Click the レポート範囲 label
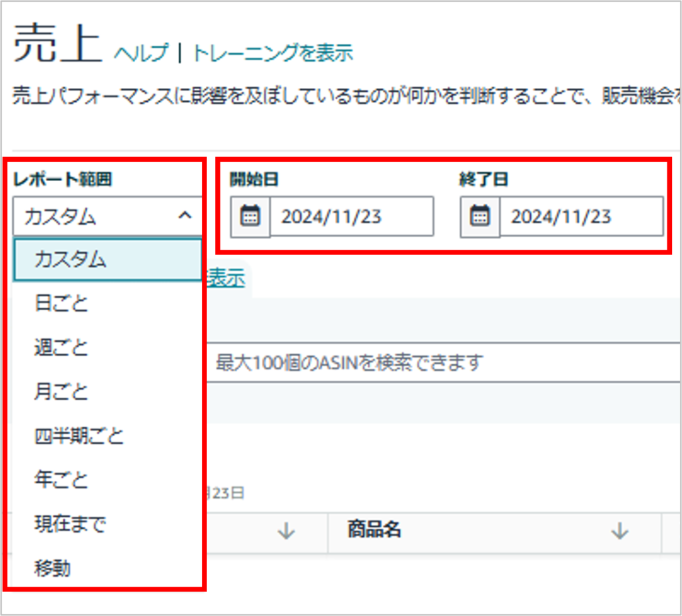Image resolution: width=682 pixels, height=616 pixels. [63, 178]
